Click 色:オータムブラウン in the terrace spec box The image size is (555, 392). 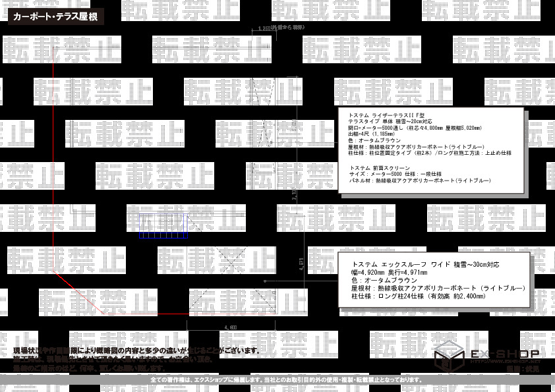374,140
